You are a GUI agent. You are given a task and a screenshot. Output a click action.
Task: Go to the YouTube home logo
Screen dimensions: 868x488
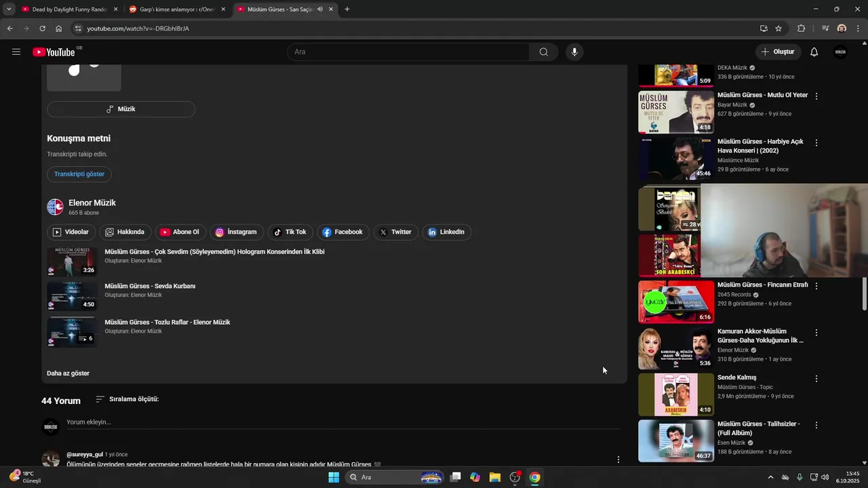(x=54, y=52)
